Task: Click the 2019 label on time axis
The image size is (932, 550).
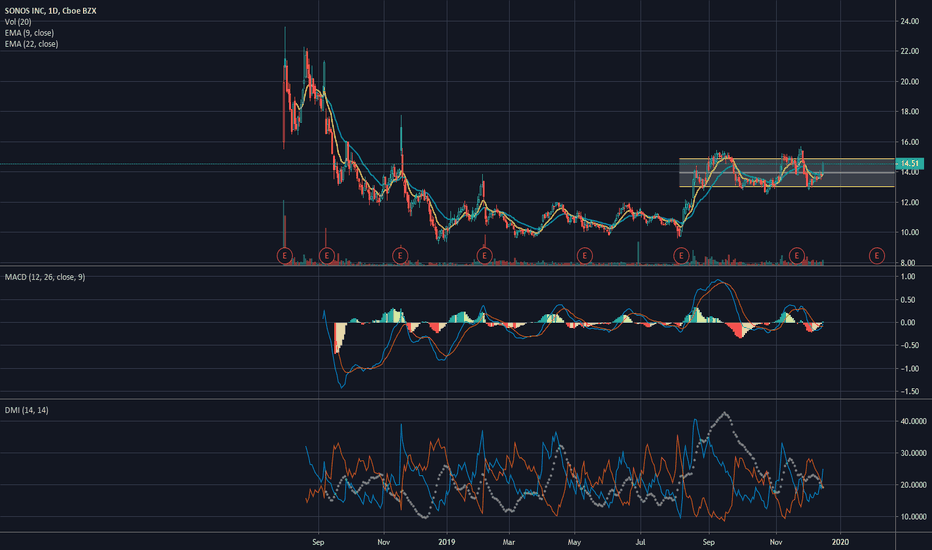Action: tap(446, 542)
